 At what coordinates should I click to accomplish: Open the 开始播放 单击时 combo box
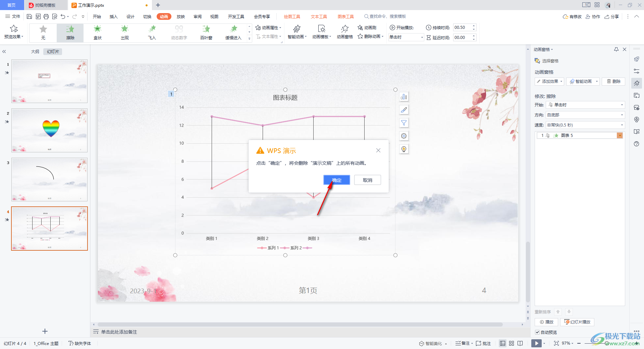point(406,37)
